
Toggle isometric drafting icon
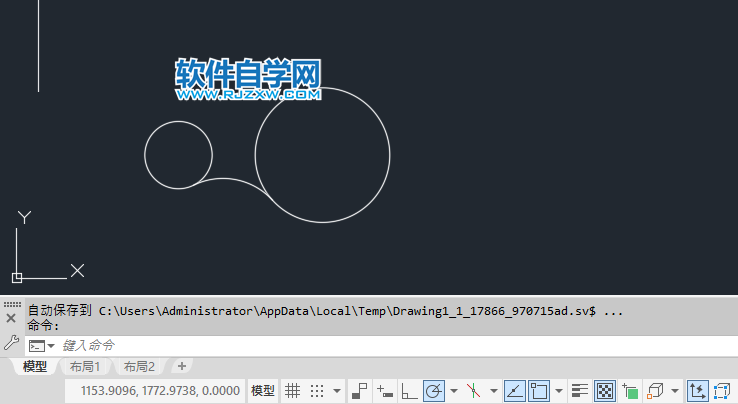(473, 391)
